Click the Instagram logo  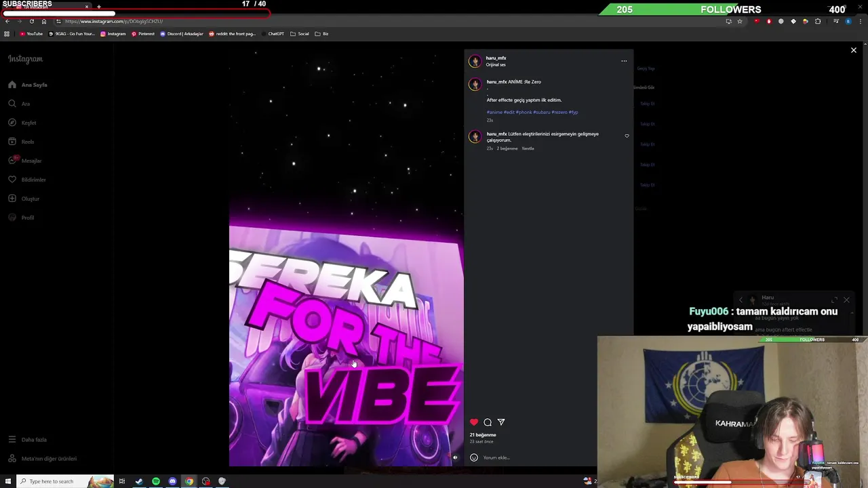coord(25,59)
